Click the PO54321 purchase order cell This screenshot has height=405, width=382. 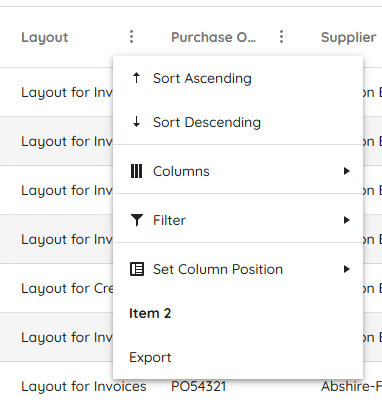pos(199,387)
